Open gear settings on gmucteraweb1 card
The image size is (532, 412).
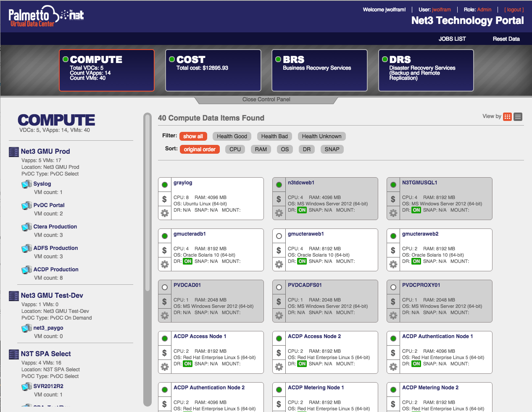coord(279,264)
